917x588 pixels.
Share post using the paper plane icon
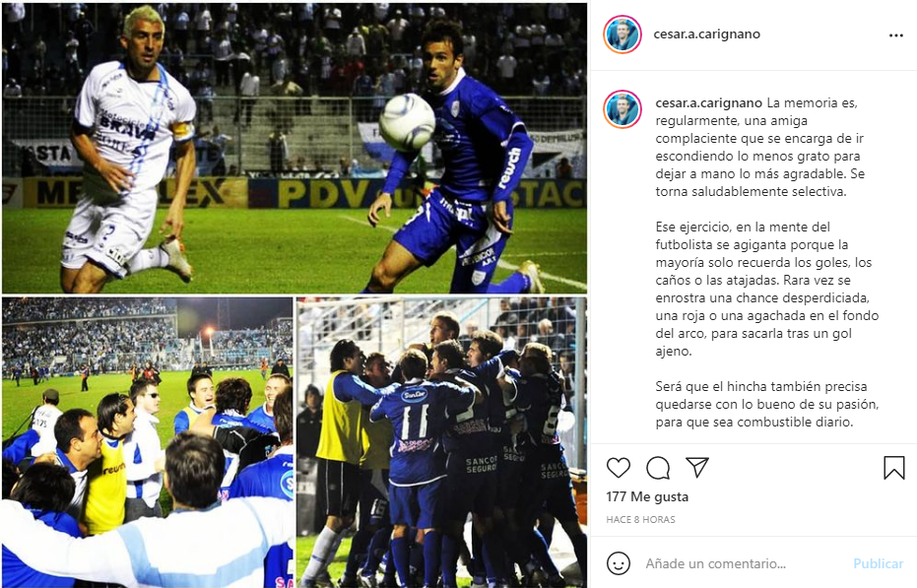point(697,467)
